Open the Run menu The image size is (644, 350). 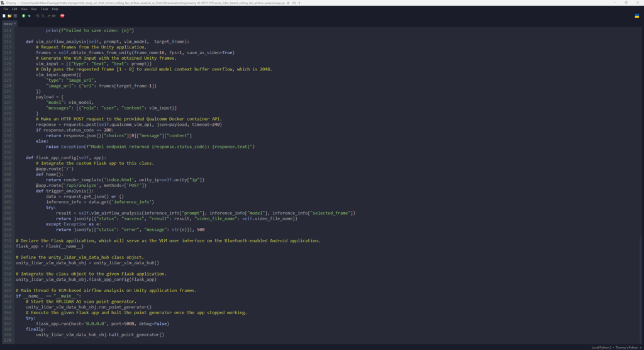[34, 9]
